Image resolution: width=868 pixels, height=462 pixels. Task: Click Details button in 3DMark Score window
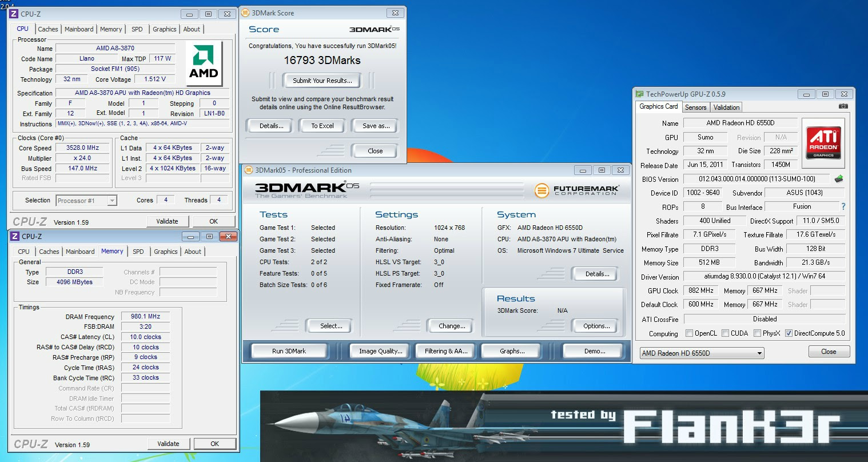272,126
